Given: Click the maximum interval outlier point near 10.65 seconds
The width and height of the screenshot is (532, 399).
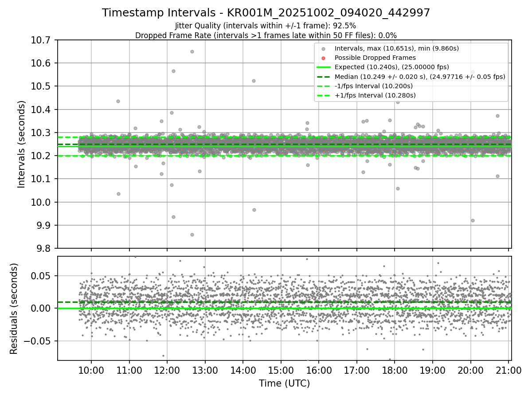Looking at the screenshot, I should pos(192,51).
